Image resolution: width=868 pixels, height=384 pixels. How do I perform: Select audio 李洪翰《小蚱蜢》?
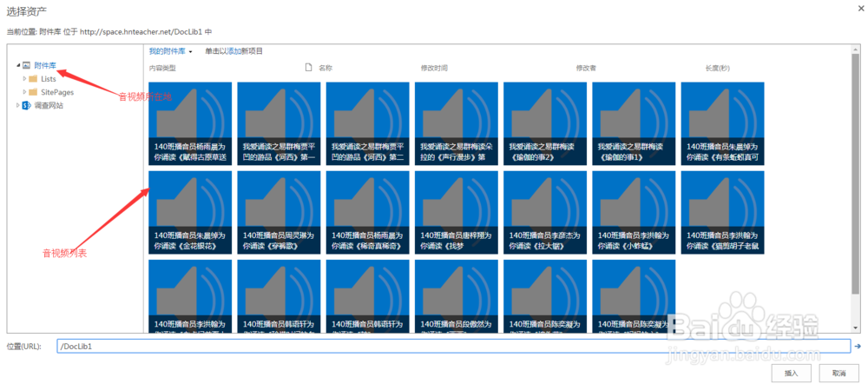click(x=634, y=212)
